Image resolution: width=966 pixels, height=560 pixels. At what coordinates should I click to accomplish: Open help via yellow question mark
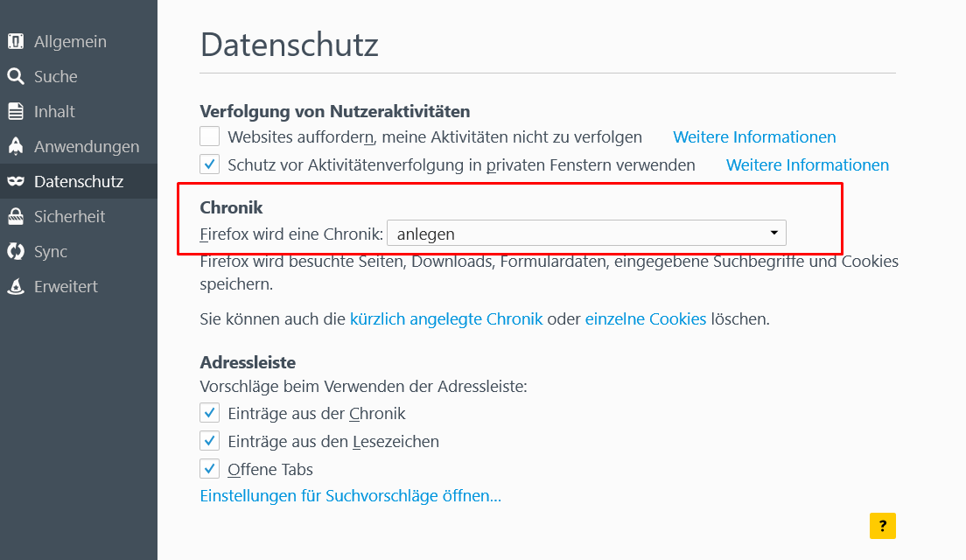pyautogui.click(x=882, y=525)
